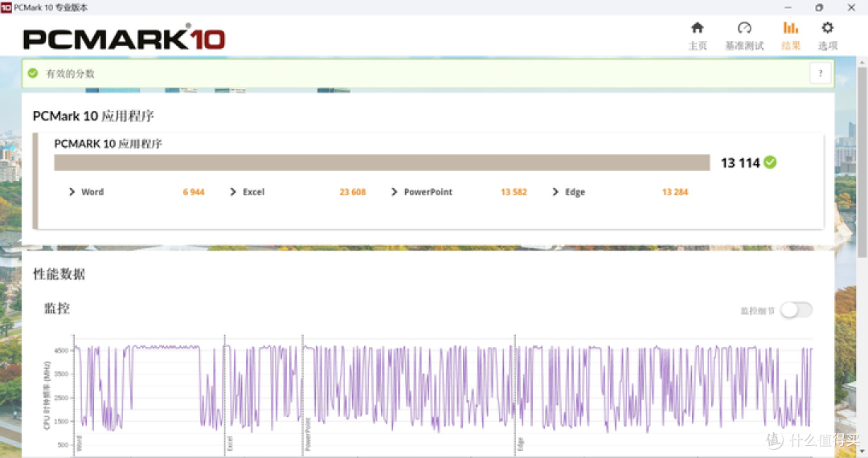The height and width of the screenshot is (458, 868).
Task: Click the green check icon beside 有效的分数
Action: (33, 73)
